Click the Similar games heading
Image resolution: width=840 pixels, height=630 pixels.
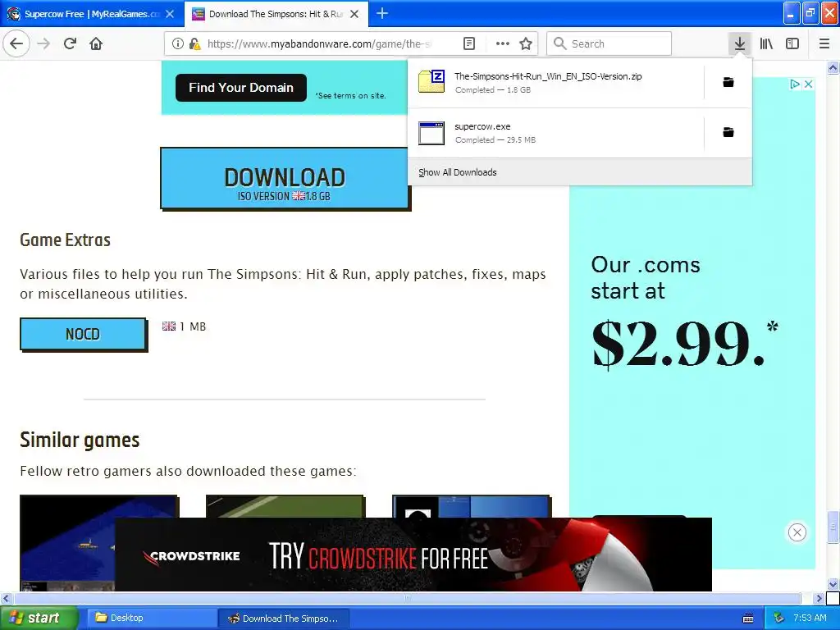(80, 440)
